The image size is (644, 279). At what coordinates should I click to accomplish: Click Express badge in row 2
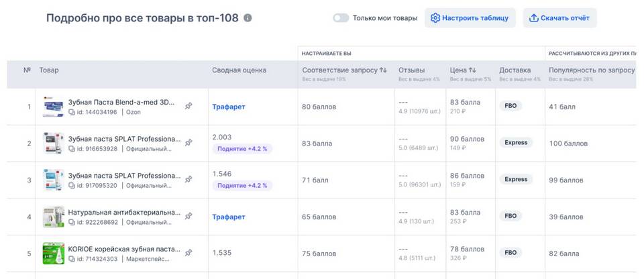(x=516, y=143)
